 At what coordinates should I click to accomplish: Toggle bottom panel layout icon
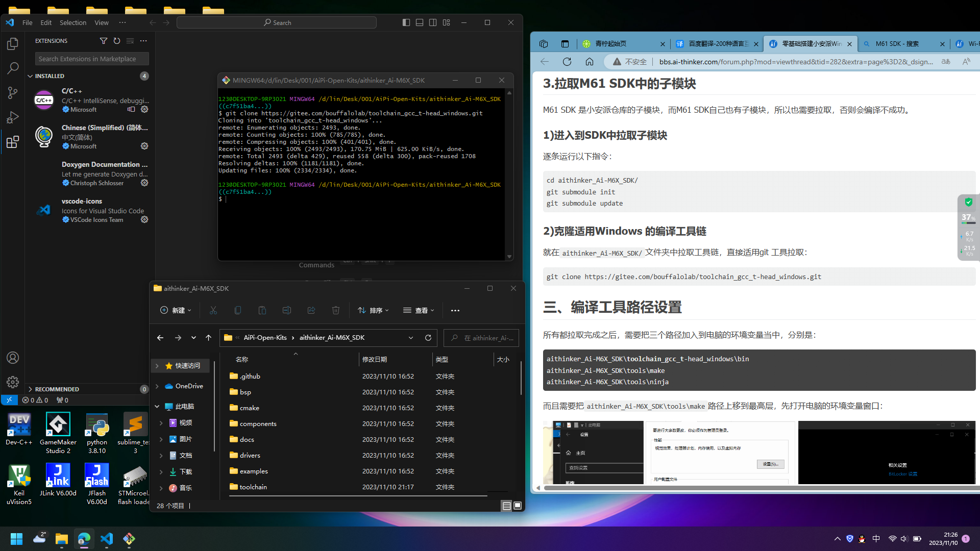pos(420,22)
